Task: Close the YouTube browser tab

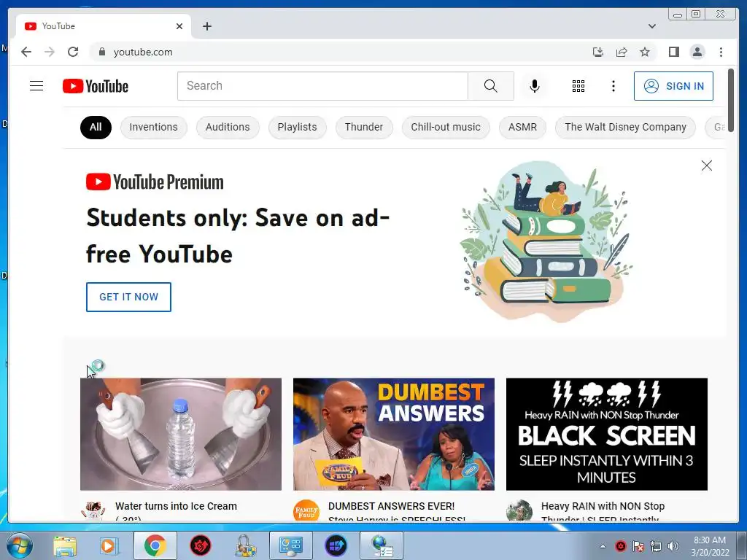Action: [x=179, y=26]
